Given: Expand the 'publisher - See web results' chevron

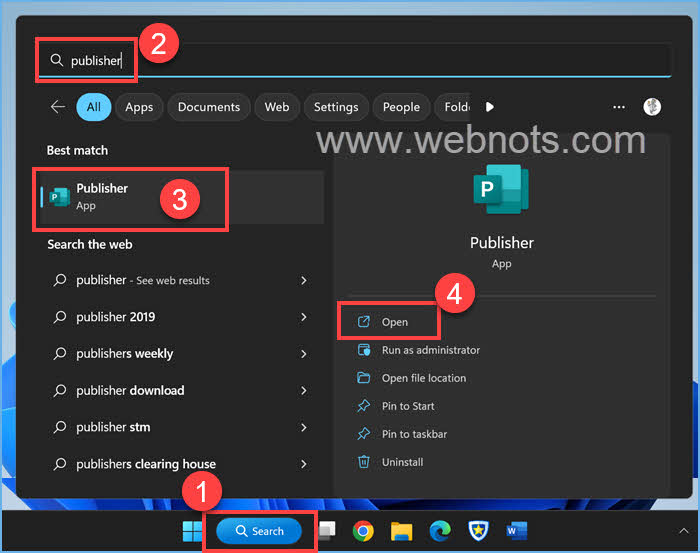Looking at the screenshot, I should [x=304, y=280].
